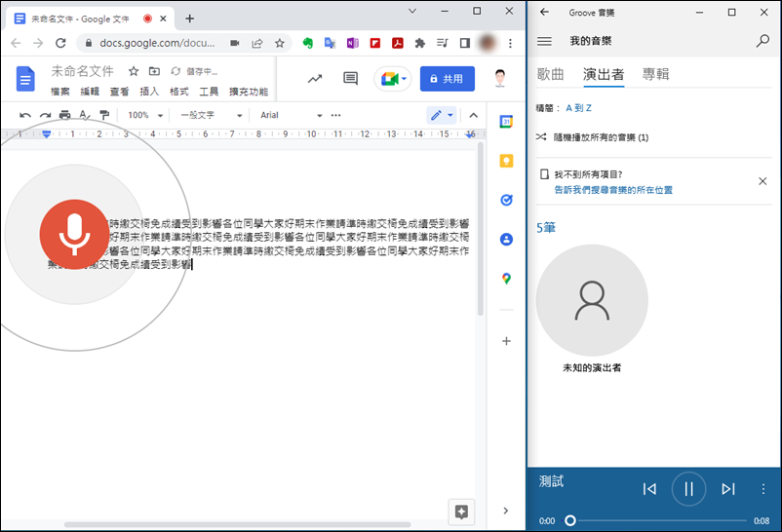Go back in Groove music

pyautogui.click(x=545, y=12)
